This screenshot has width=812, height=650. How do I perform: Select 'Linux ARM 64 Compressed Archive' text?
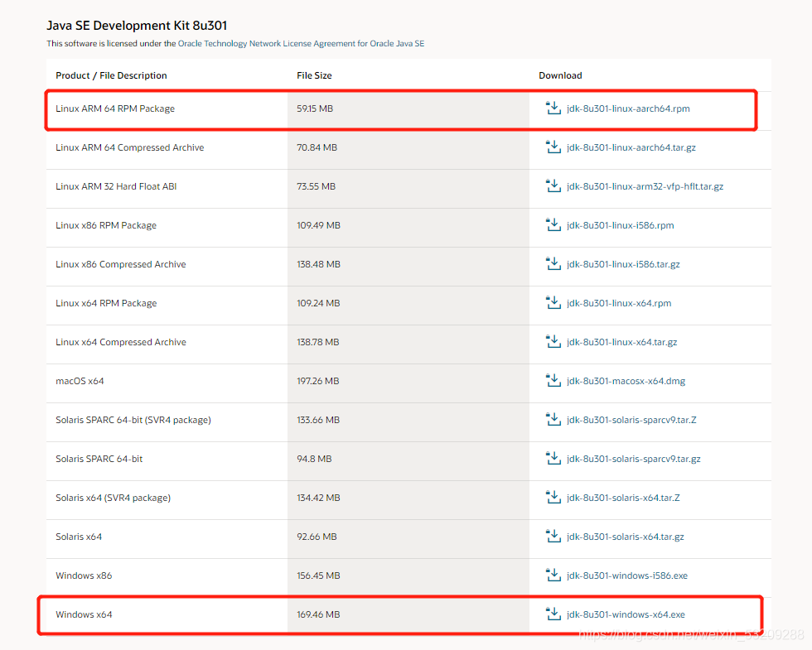[129, 147]
